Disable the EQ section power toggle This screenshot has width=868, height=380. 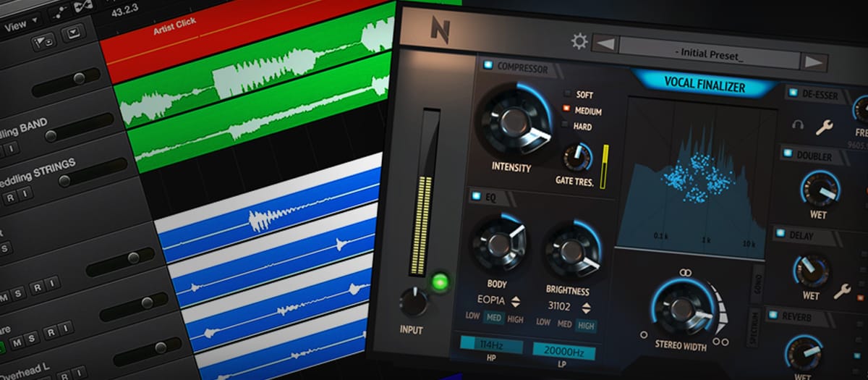point(477,195)
